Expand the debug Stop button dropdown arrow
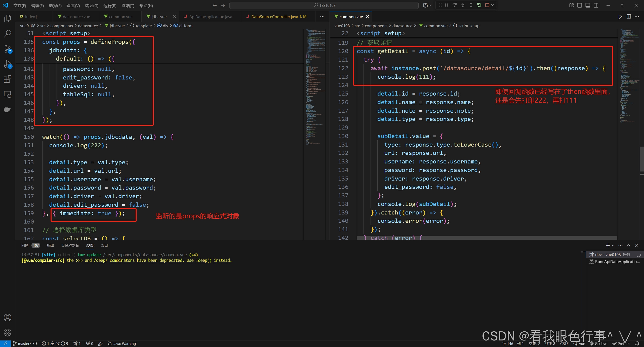The width and height of the screenshot is (644, 347). click(x=492, y=5)
